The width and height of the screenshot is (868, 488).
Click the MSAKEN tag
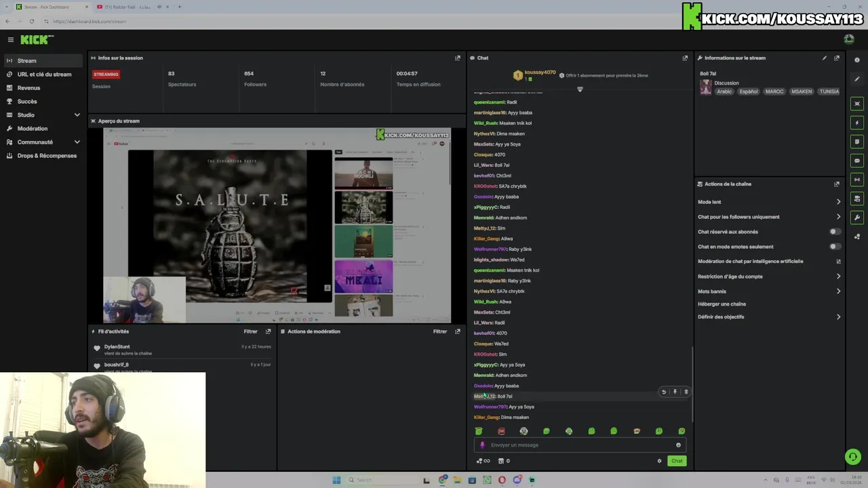(x=802, y=91)
